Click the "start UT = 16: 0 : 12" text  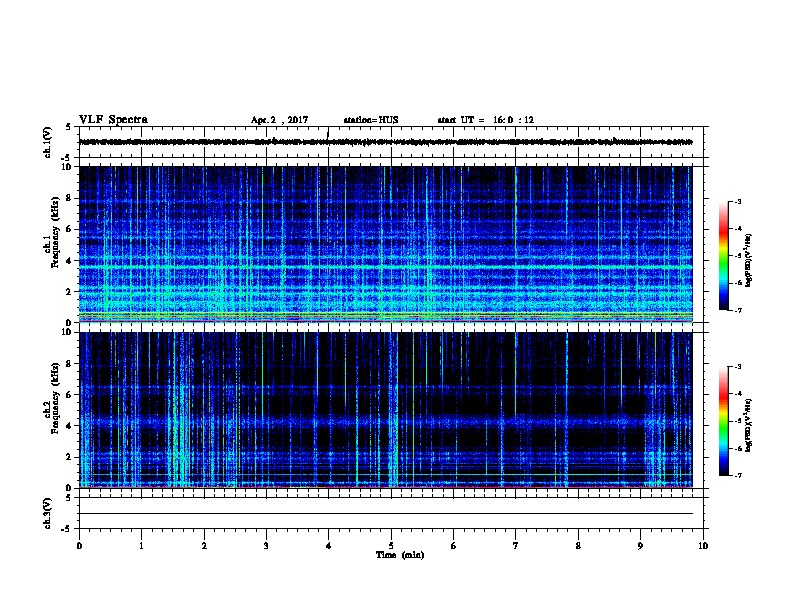pyautogui.click(x=485, y=120)
